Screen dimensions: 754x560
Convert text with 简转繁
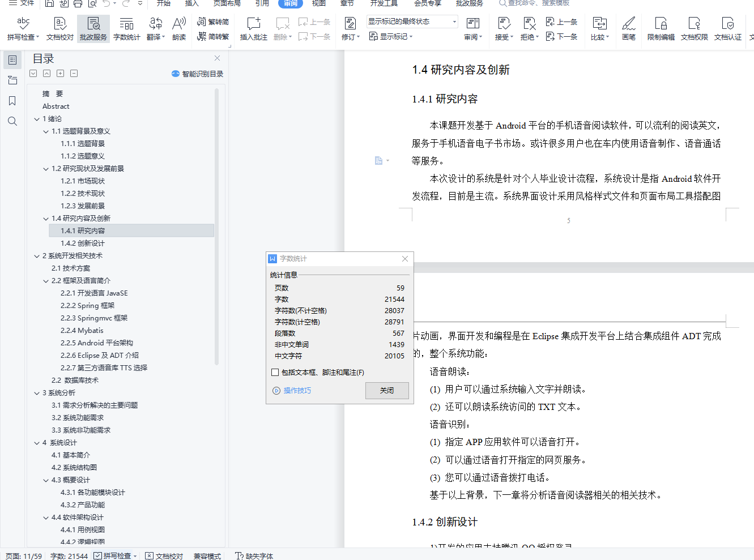coord(213,36)
